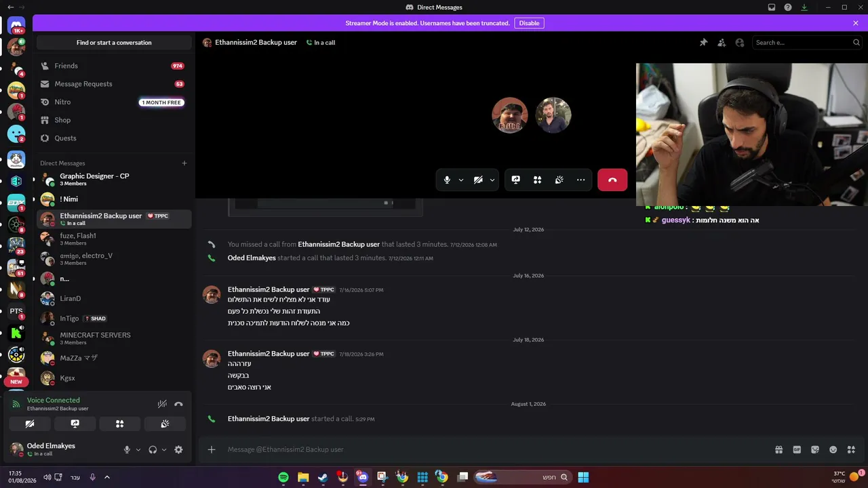
Task: Start an activity from the voice panel
Action: pos(119,424)
